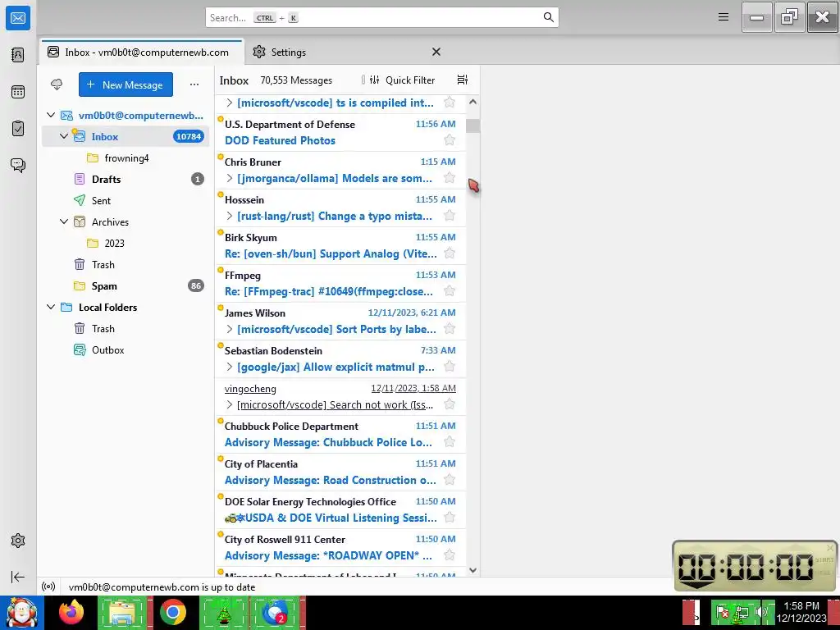Click the 00:00:00 timer widget
Screen dimensions: 840x630
[755, 566]
